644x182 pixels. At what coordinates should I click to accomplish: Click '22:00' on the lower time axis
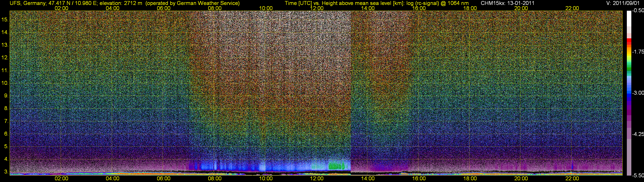click(572, 179)
